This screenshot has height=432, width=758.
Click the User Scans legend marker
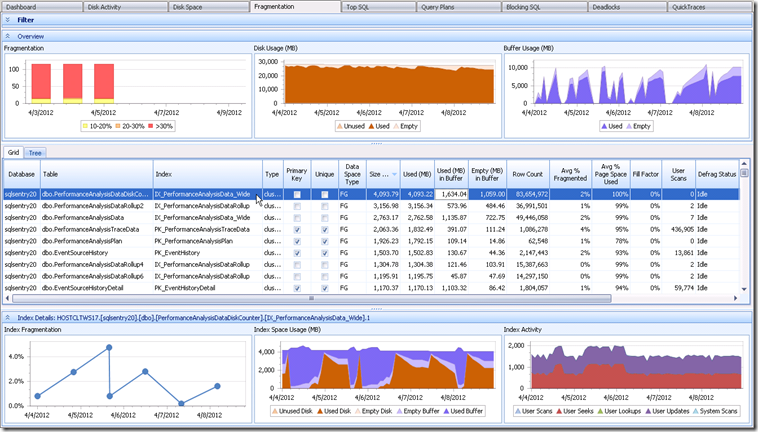pos(518,411)
